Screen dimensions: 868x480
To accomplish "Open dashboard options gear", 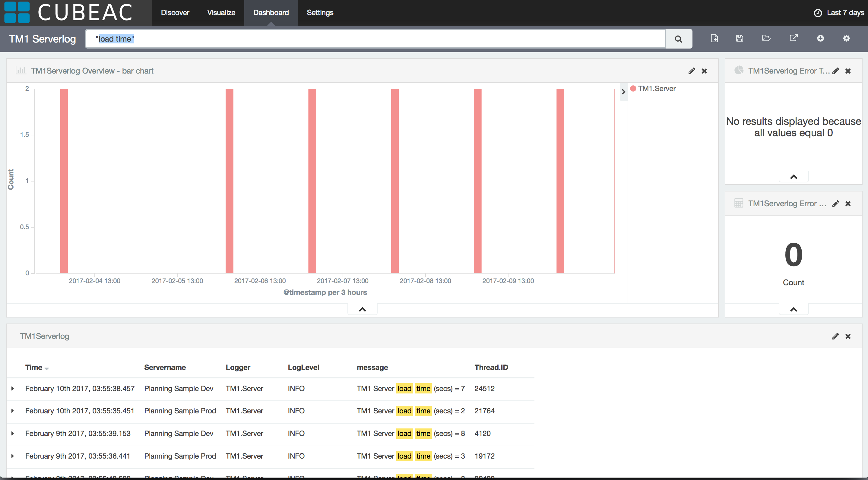I will 846,38.
